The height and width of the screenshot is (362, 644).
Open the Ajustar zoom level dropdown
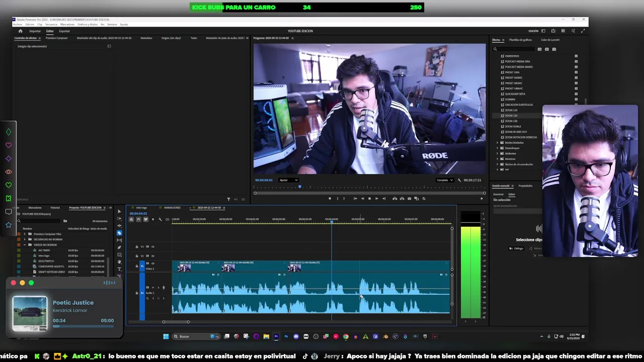pos(288,180)
